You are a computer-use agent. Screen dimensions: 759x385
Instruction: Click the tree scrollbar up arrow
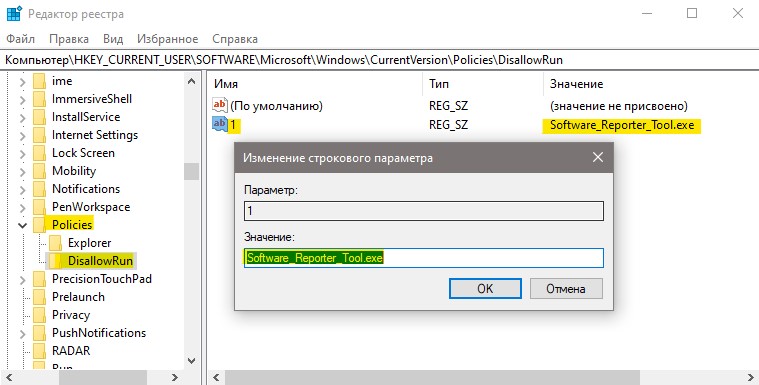click(x=192, y=81)
